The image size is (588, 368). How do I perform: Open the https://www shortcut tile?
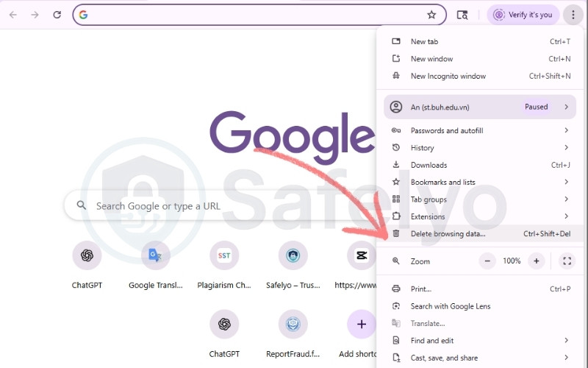pos(361,255)
